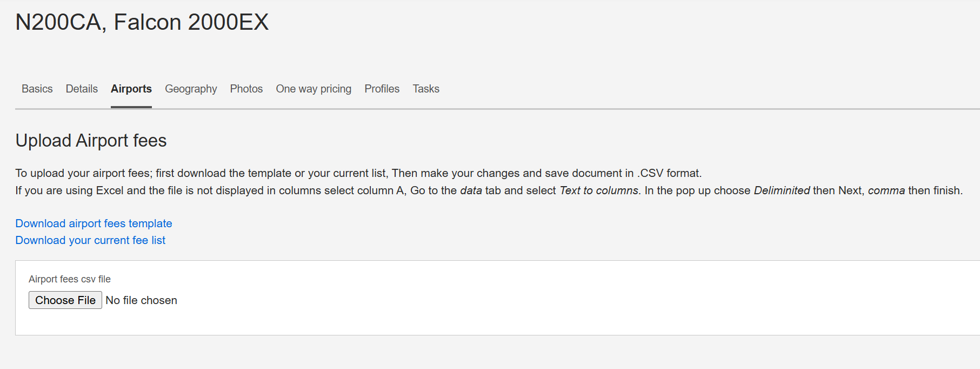This screenshot has width=980, height=369.
Task: Navigate to the Tasks tab
Action: click(426, 89)
